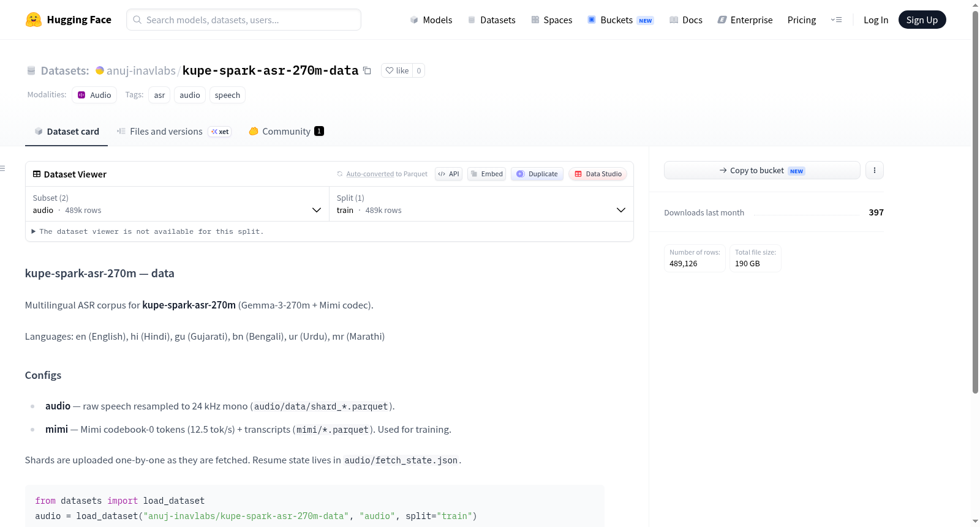Open the bold kupe-spark-asr-270m model link
Screen dimensions: 980x527
click(189, 305)
